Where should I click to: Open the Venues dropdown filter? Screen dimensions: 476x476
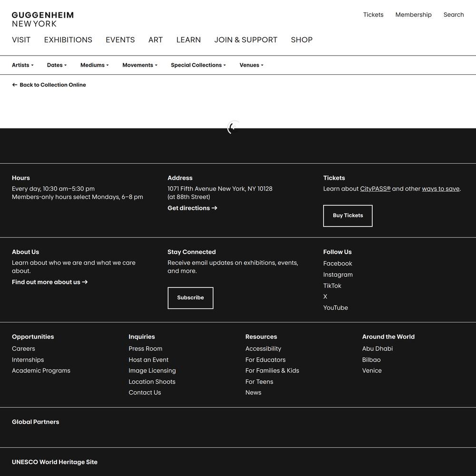[251, 65]
